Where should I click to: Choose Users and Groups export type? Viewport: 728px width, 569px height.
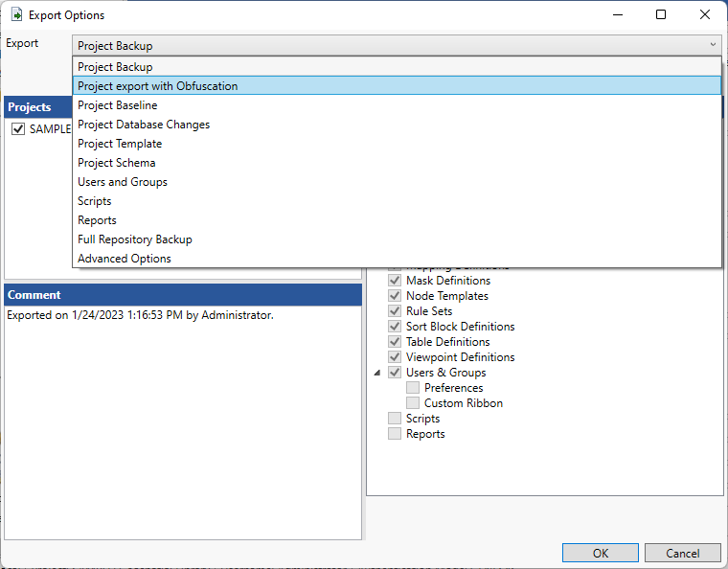pos(123,182)
